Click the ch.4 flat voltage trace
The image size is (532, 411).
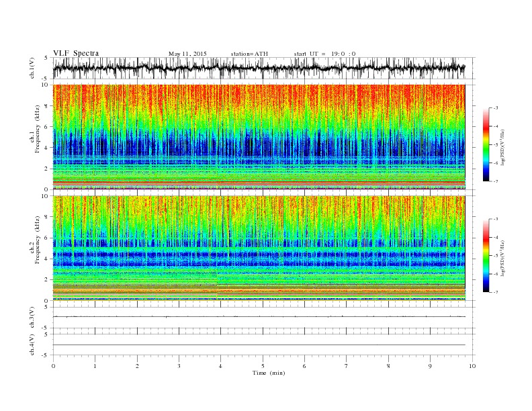[259, 345]
